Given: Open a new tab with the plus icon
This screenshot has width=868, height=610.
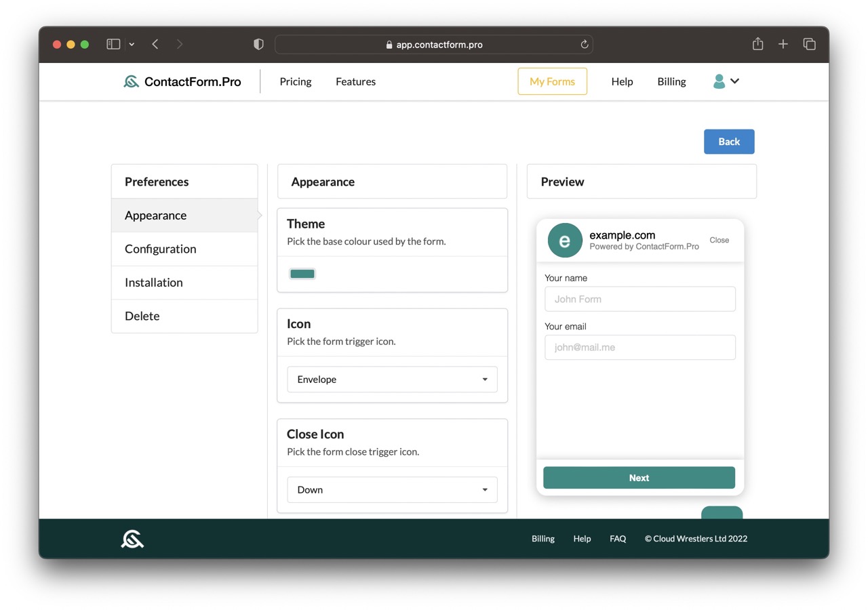Looking at the screenshot, I should tap(783, 43).
